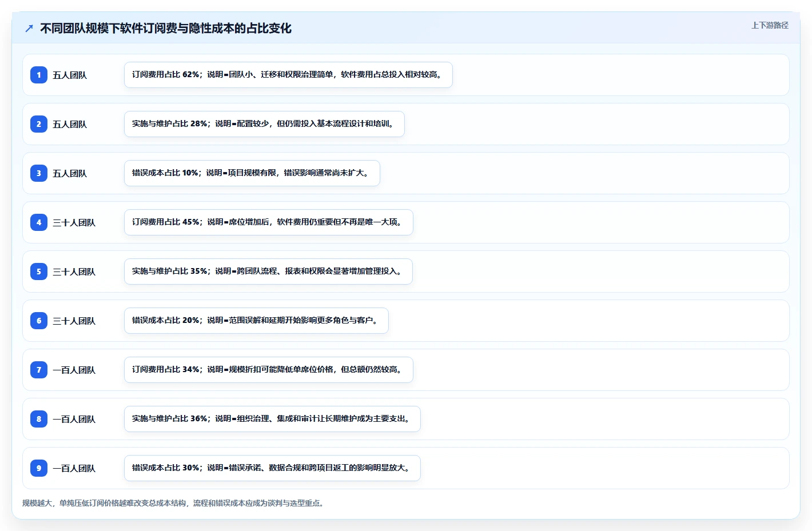Select step badge number 6
The image size is (812, 531).
(39, 321)
